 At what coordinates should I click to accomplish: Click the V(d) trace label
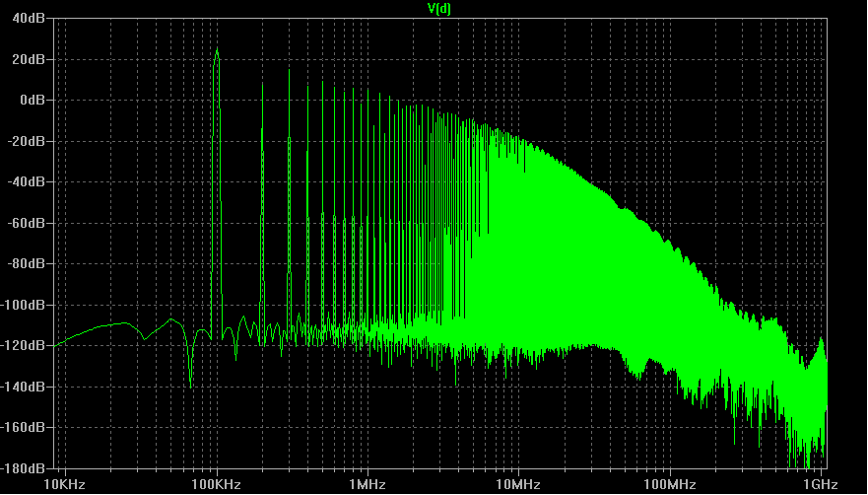pos(439,9)
